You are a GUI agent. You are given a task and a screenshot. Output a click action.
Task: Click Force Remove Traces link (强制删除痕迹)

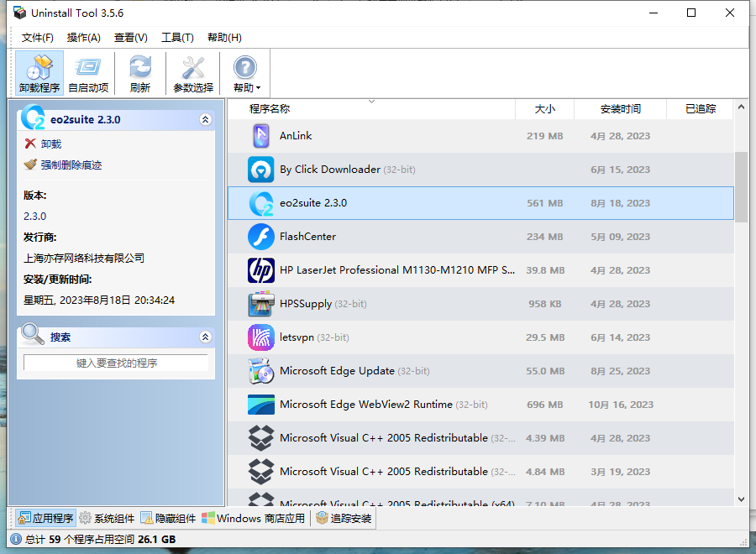point(71,165)
